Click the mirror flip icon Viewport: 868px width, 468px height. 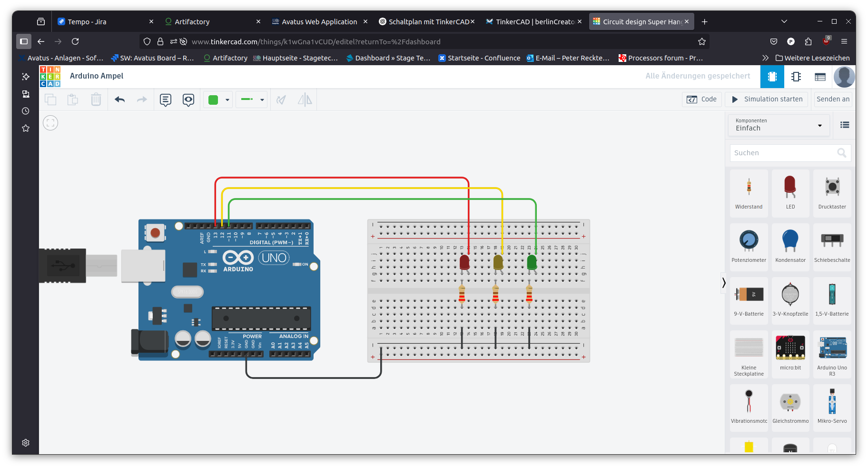pos(305,100)
